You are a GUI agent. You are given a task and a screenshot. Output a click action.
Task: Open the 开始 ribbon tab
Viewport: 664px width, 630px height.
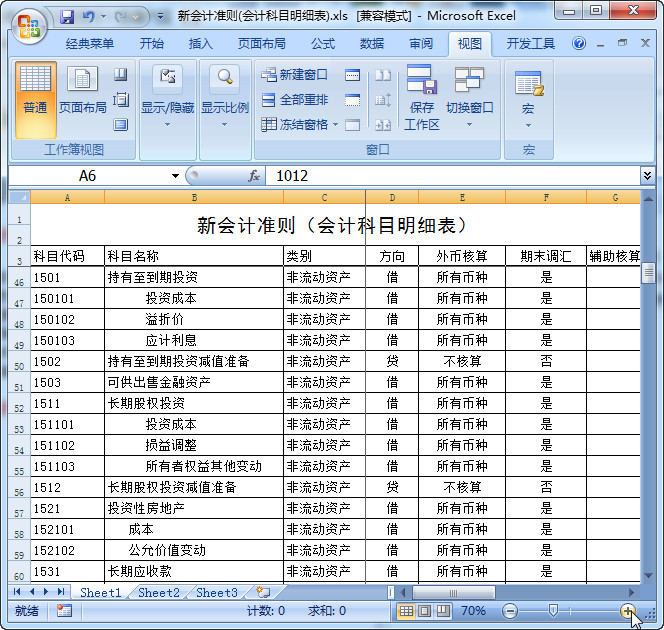pyautogui.click(x=152, y=44)
